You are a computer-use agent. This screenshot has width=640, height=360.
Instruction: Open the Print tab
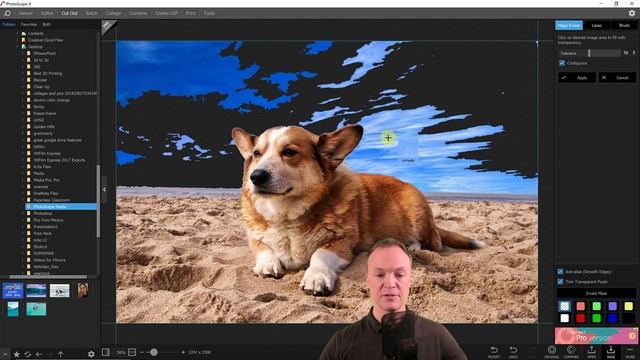[190, 13]
